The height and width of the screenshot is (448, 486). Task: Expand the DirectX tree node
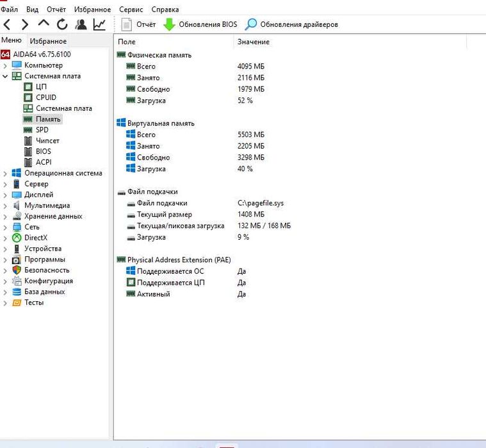click(5, 238)
